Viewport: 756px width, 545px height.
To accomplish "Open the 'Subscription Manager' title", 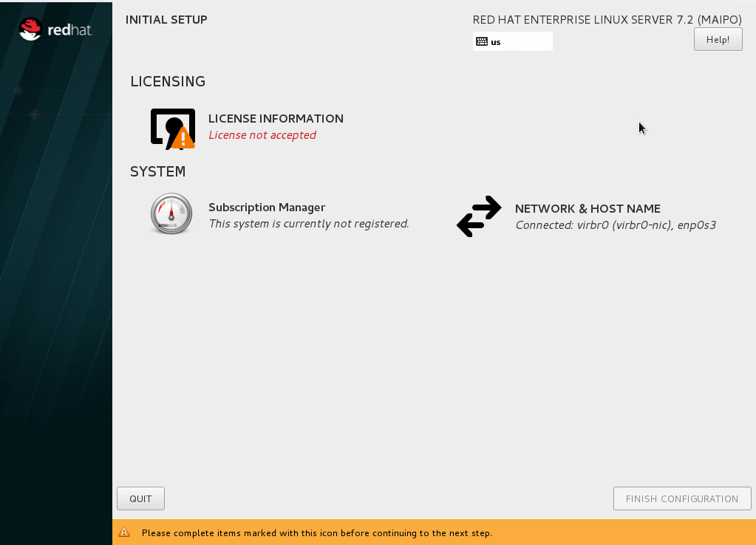I will [267, 208].
